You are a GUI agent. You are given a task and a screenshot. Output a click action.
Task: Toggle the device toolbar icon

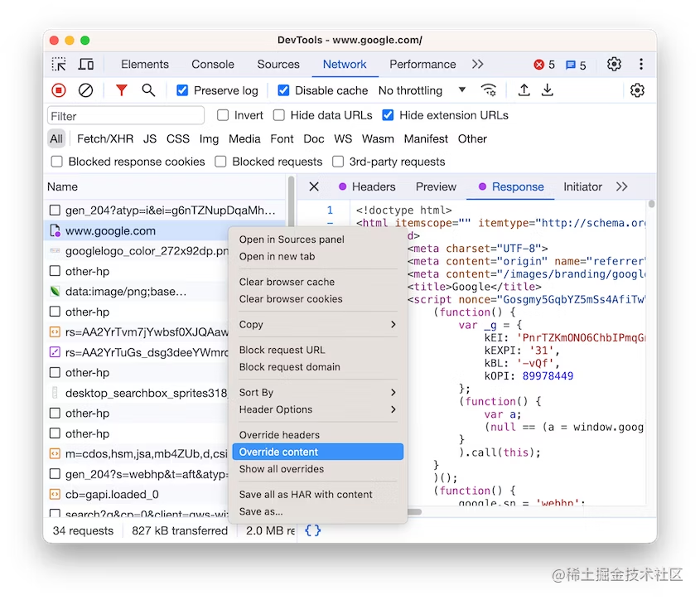click(85, 65)
